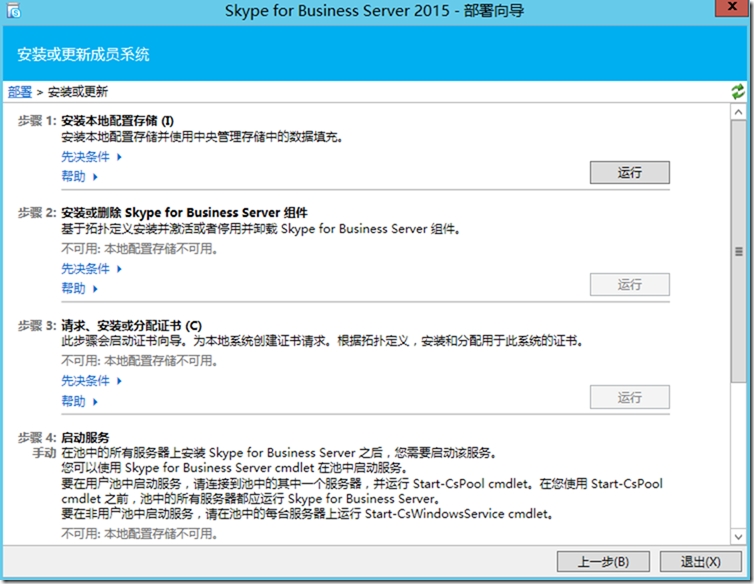Expand 先决条件 under step 2

tap(91, 269)
